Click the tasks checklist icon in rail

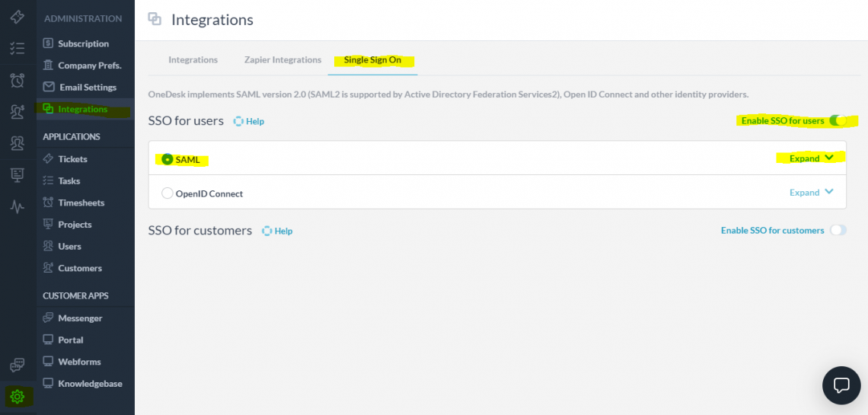click(17, 49)
